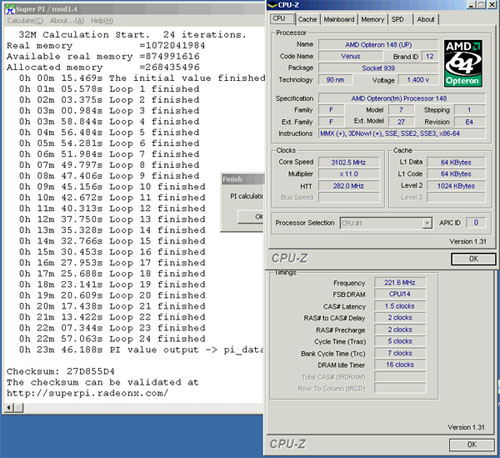Click the Super PI scroll left arrow
500x458 pixels.
(9, 407)
